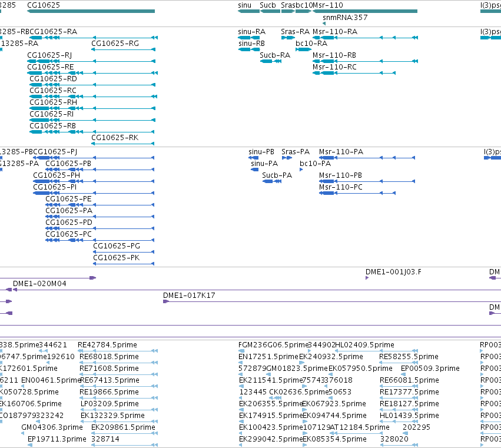Open EST RE71608.5prime label

pos(109,369)
